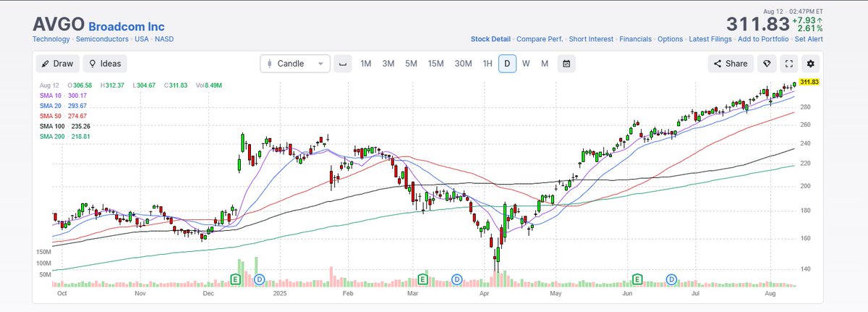Open the Ideas panel
This screenshot has width=868, height=312.
(x=105, y=64)
